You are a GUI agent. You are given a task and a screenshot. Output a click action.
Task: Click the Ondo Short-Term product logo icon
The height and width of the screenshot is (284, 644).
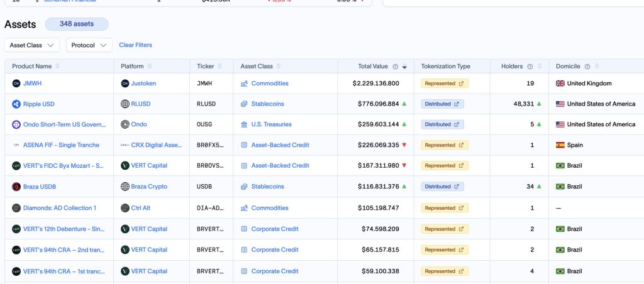[x=16, y=125]
